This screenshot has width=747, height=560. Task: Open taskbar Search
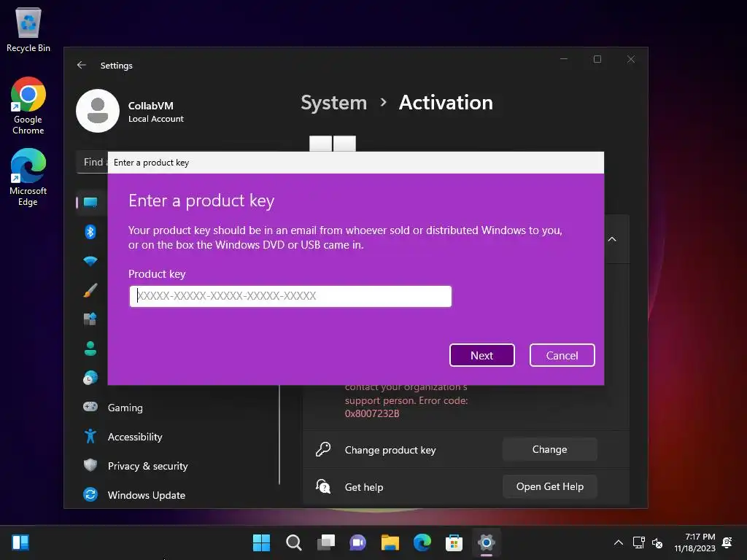(293, 542)
